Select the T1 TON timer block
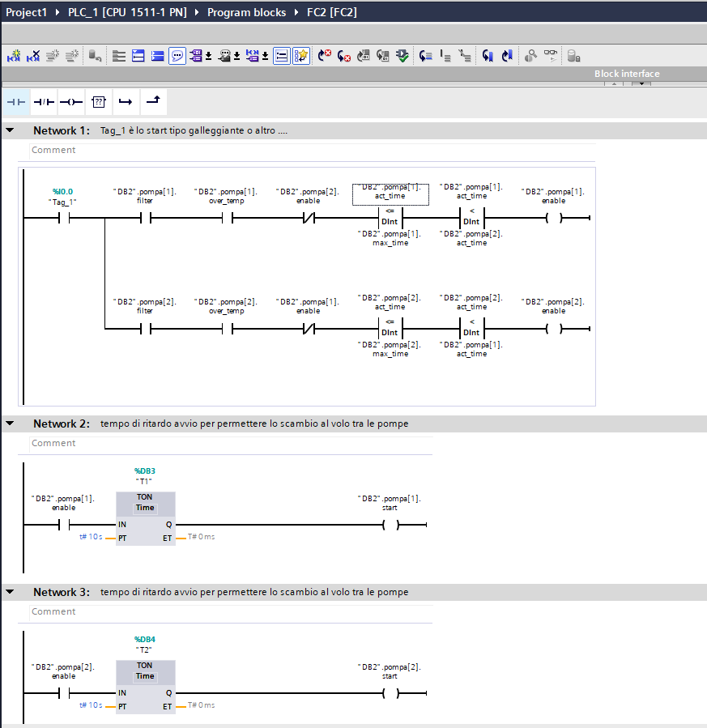Image resolution: width=707 pixels, height=728 pixels. (145, 518)
